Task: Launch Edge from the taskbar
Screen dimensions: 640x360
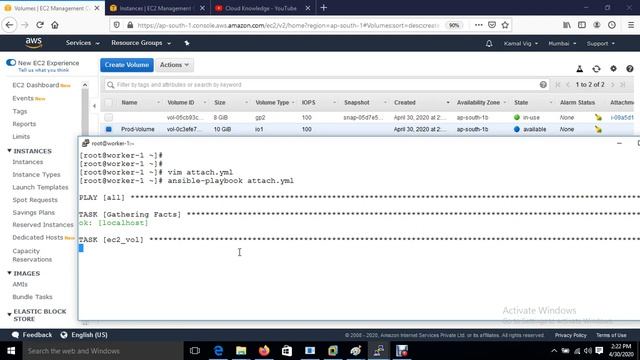Action: (x=218, y=351)
